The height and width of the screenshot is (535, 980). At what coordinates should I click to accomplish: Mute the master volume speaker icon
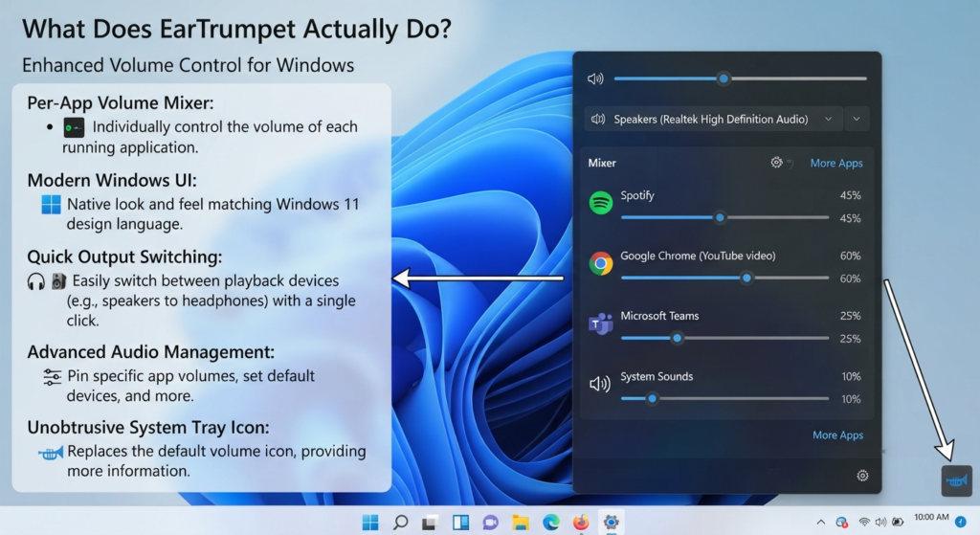tap(595, 78)
